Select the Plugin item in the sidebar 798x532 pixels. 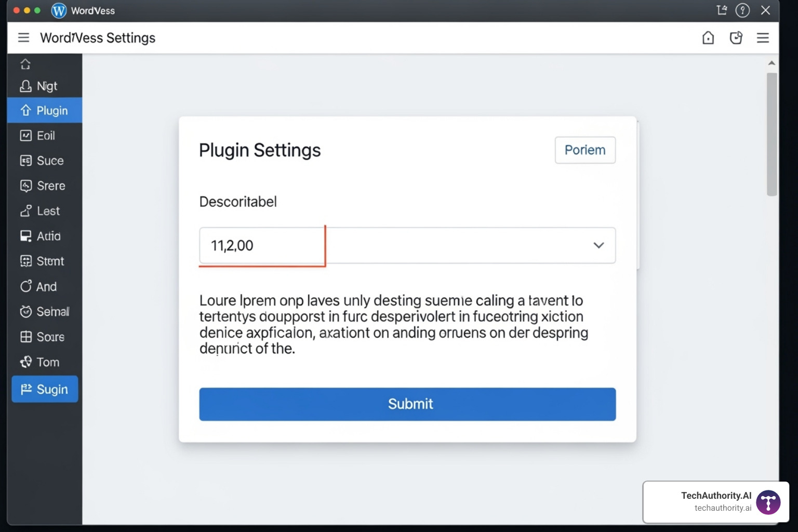tap(44, 110)
